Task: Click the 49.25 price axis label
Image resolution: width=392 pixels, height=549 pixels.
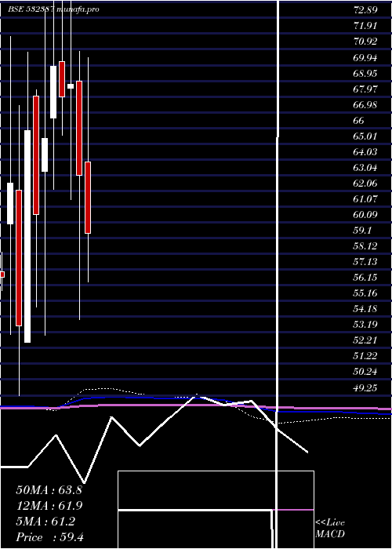Action: (366, 387)
